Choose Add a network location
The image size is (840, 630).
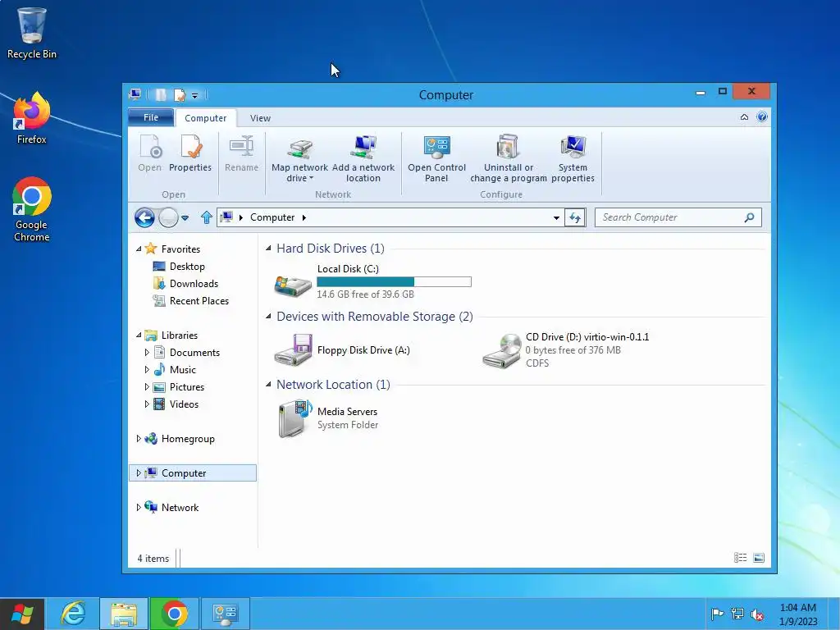pyautogui.click(x=363, y=158)
